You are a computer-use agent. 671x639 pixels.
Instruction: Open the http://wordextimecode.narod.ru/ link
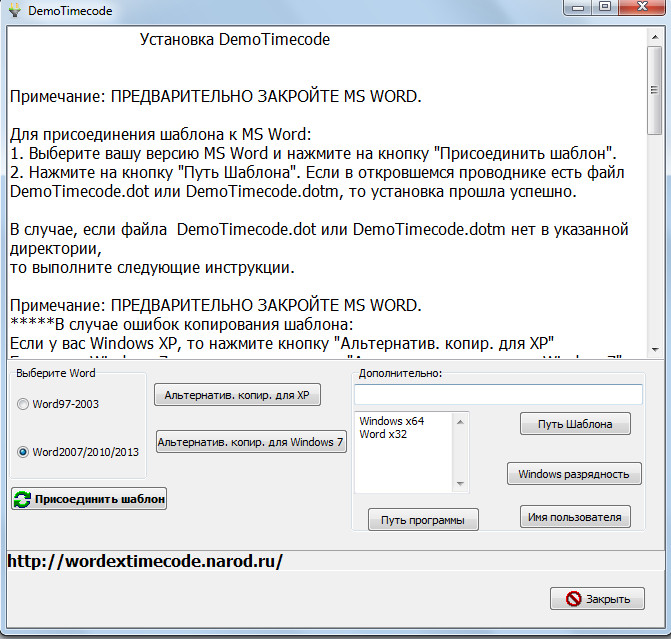(x=145, y=561)
